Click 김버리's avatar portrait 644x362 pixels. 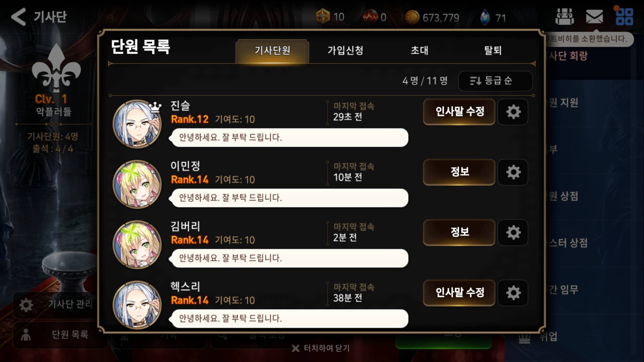tap(137, 245)
